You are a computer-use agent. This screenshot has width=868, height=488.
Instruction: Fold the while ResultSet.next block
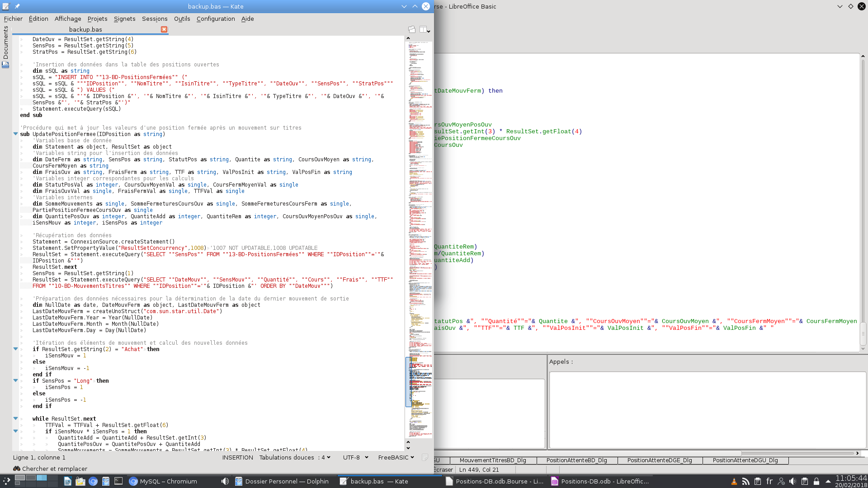click(15, 419)
